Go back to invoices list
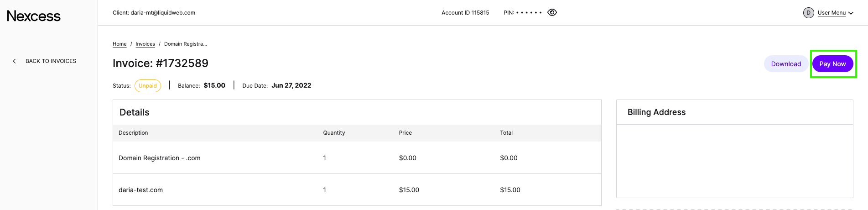868x210 pixels. click(51, 61)
